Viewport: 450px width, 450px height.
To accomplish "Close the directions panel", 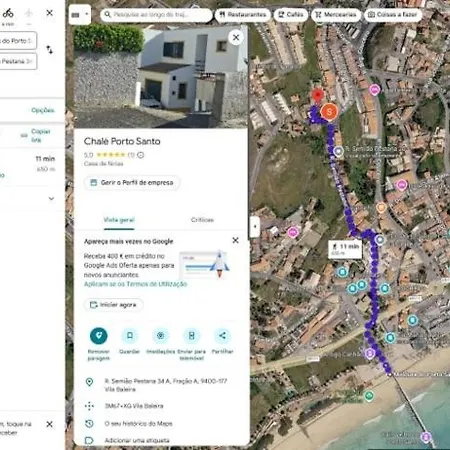I will (49, 13).
